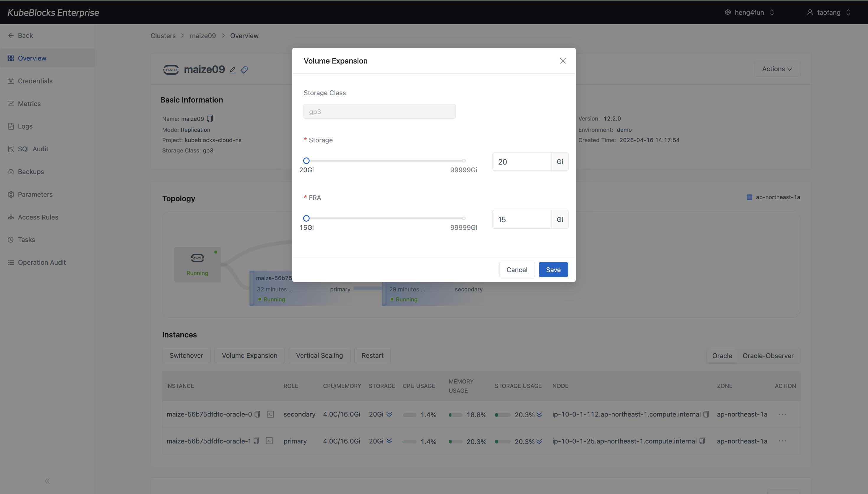The image size is (868, 494).
Task: Go Back using the sidebar arrow
Action: tap(11, 36)
